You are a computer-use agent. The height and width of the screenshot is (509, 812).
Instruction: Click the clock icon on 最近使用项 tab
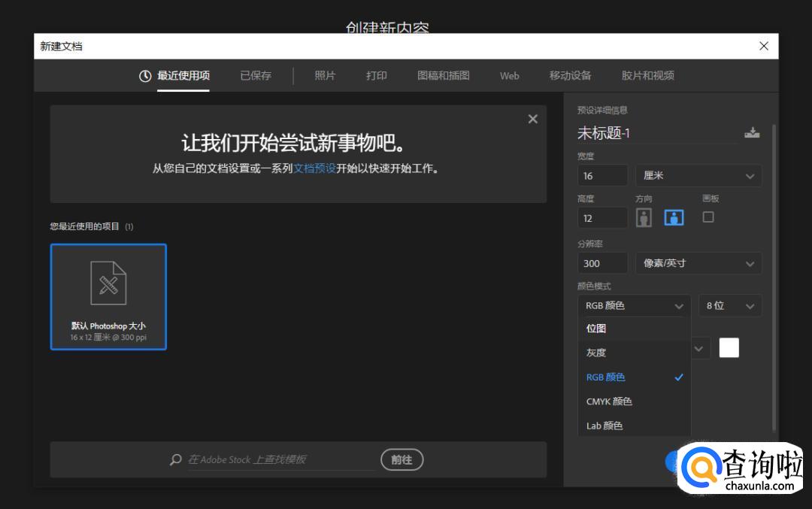pyautogui.click(x=145, y=76)
